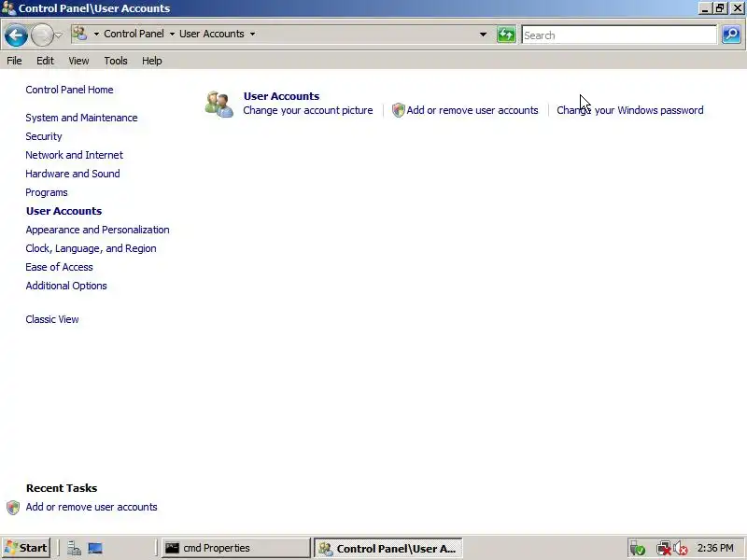Open the Start menu
The image size is (747, 560).
point(26,548)
